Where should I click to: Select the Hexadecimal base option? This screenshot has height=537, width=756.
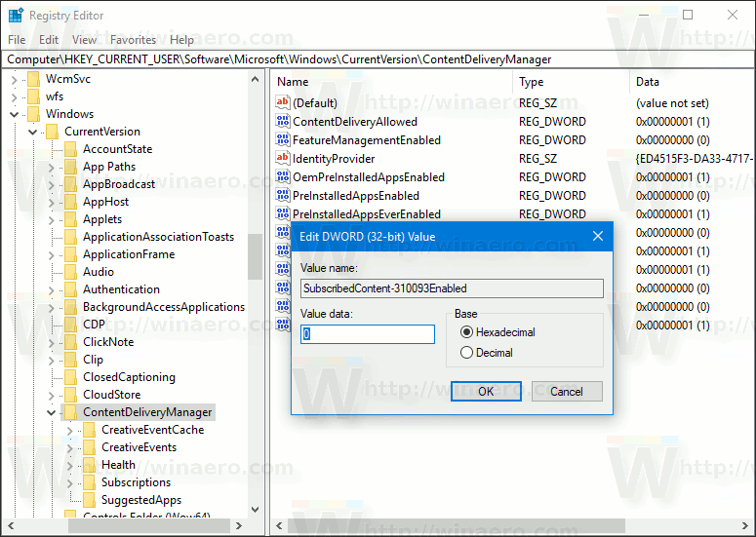(x=497, y=332)
